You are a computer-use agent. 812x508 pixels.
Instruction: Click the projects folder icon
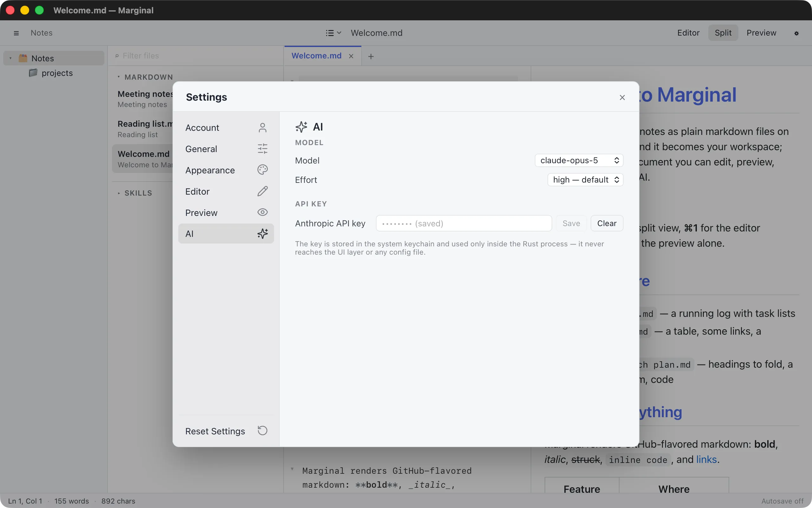tap(33, 73)
